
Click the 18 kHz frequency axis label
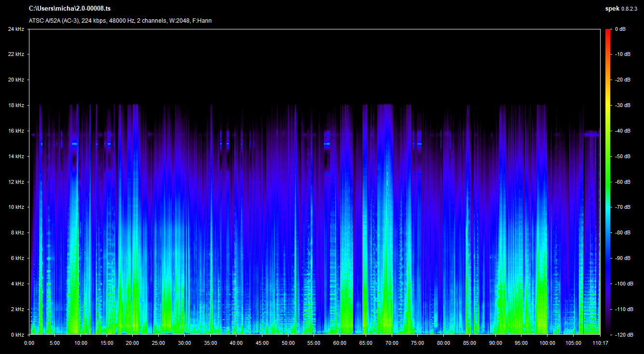point(15,105)
